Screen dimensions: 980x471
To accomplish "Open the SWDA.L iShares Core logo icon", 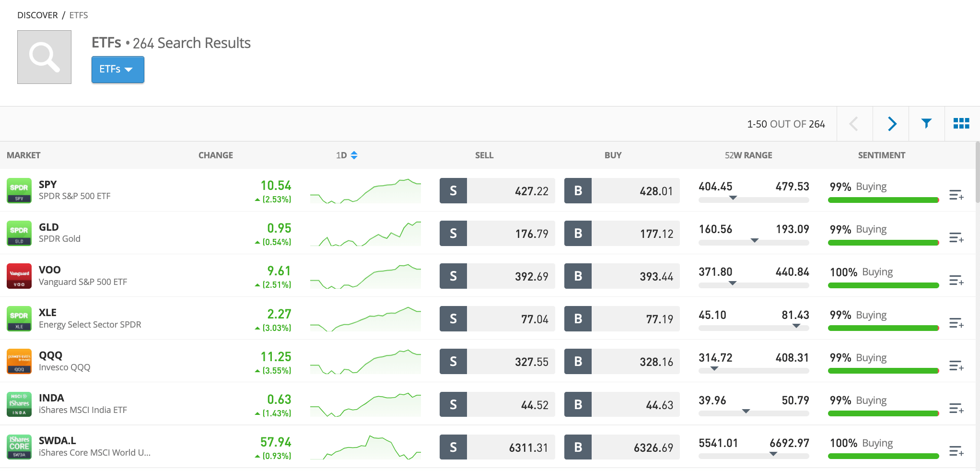I will 19,447.
